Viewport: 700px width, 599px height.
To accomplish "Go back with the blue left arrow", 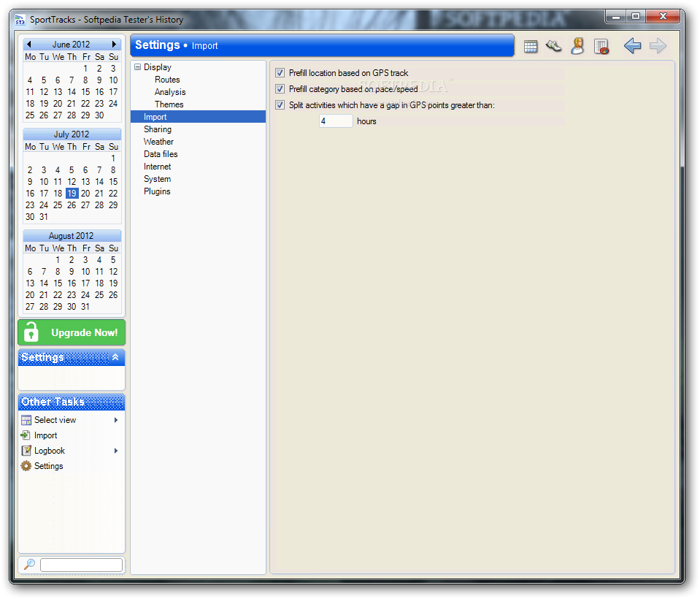I will (x=632, y=45).
